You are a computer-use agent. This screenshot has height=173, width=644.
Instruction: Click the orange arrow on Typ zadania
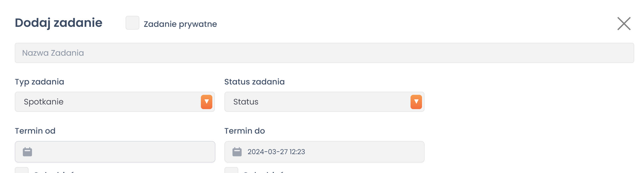[x=206, y=102]
